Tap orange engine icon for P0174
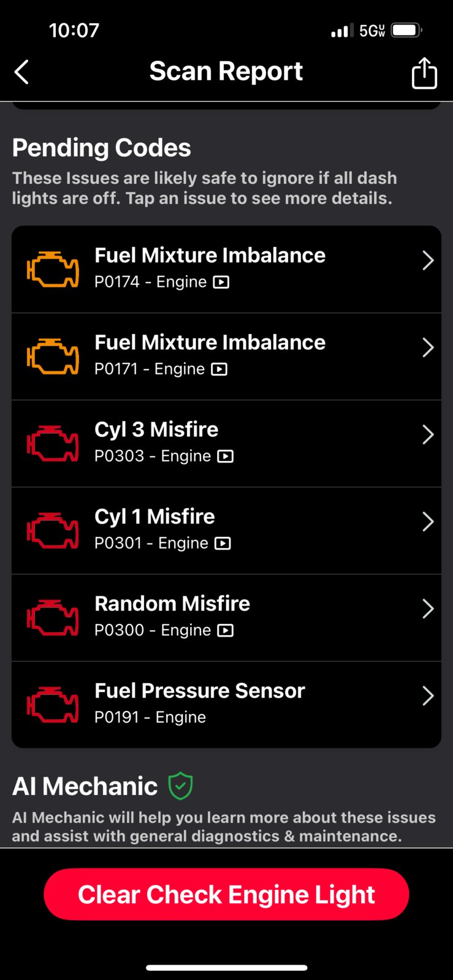This screenshot has height=980, width=453. tap(53, 269)
